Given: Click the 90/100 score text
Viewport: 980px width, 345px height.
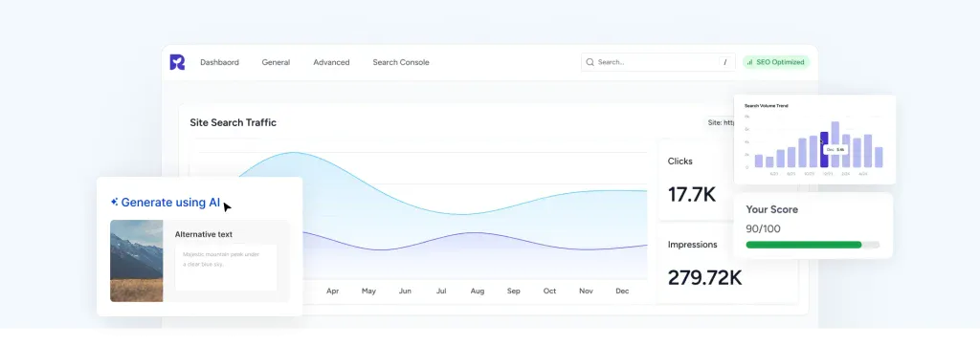Looking at the screenshot, I should coord(763,229).
